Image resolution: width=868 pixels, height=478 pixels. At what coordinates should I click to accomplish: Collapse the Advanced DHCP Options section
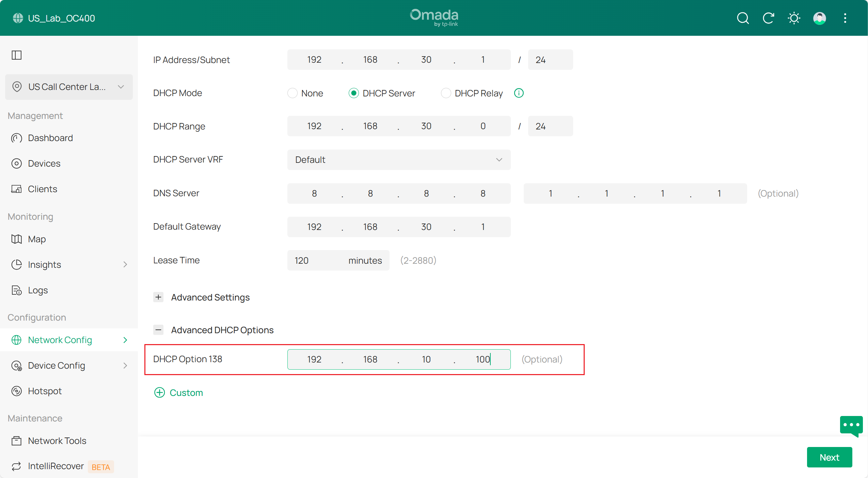[158, 329]
